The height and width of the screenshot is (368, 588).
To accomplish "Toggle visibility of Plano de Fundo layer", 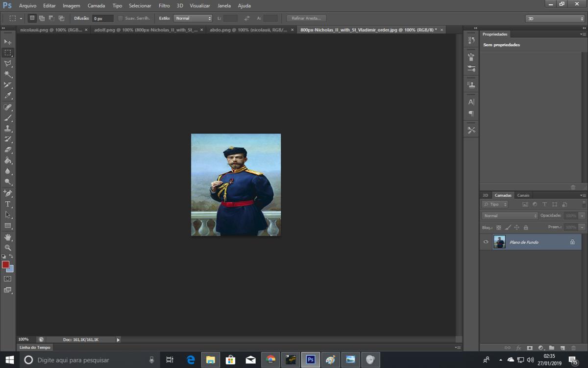I will coord(486,242).
